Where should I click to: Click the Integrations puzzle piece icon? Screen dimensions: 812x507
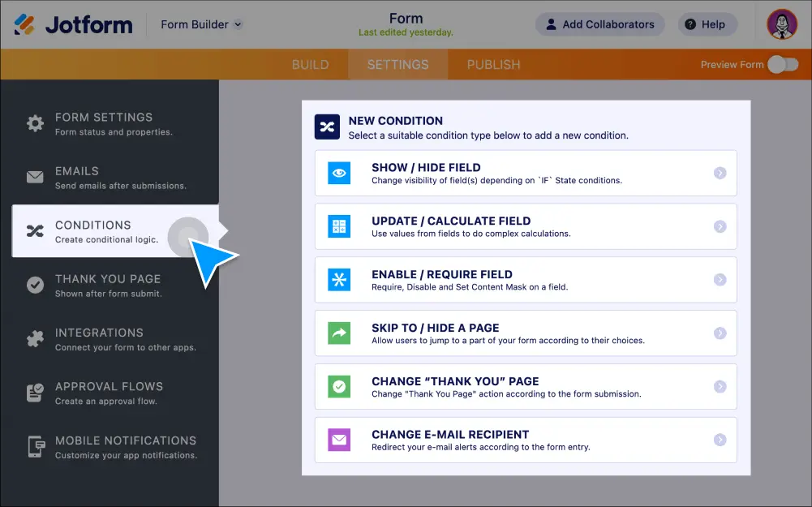point(35,339)
